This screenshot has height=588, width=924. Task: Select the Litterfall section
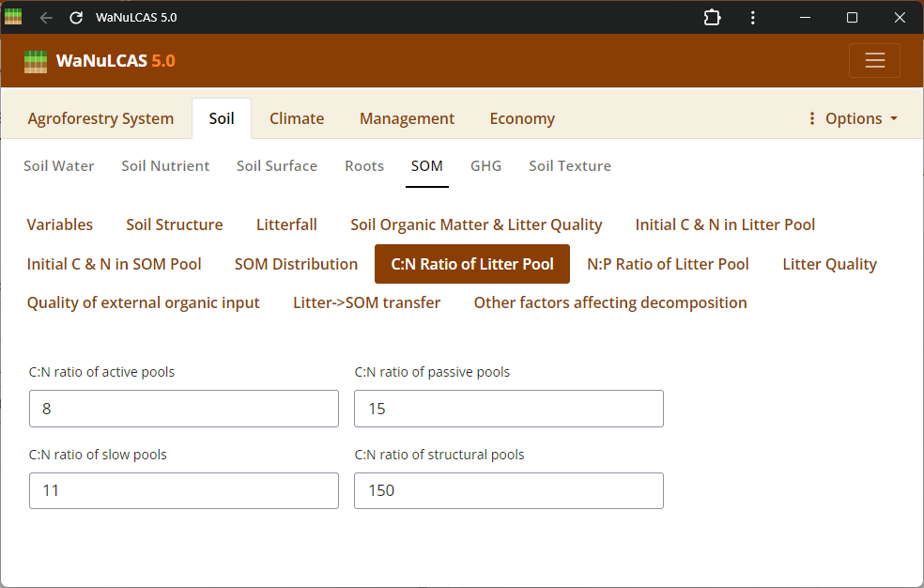tap(286, 224)
